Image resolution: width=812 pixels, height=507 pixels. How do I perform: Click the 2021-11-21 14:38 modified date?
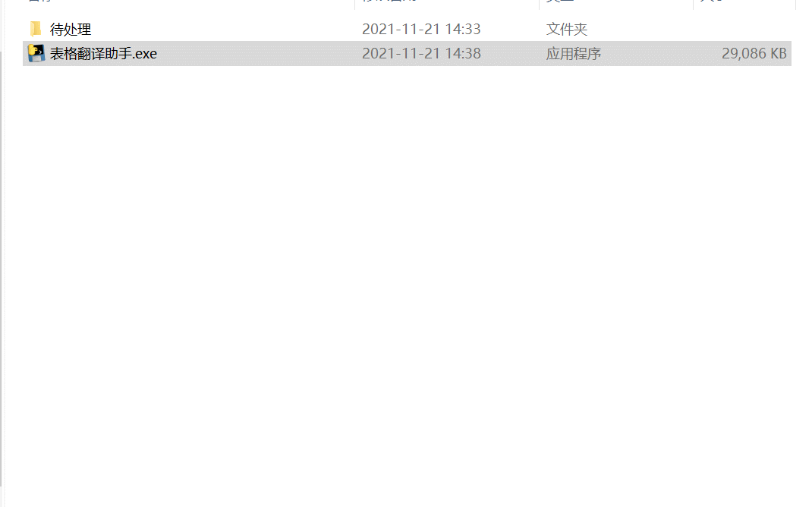pyautogui.click(x=421, y=53)
